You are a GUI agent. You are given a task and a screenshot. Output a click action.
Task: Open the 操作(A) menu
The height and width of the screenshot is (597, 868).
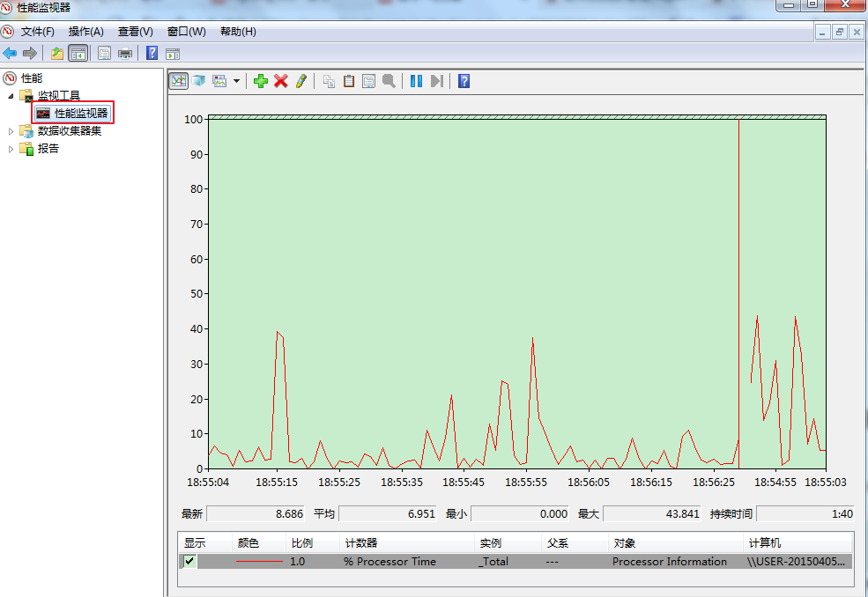85,32
